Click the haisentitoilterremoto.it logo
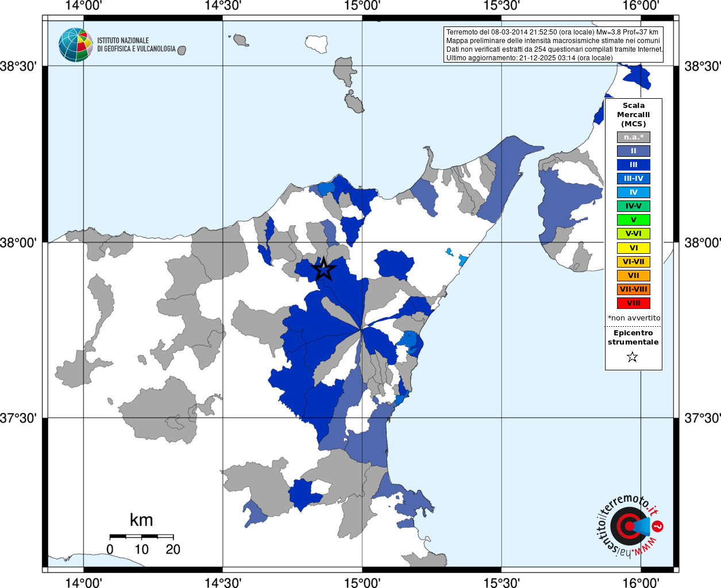 [x=630, y=526]
